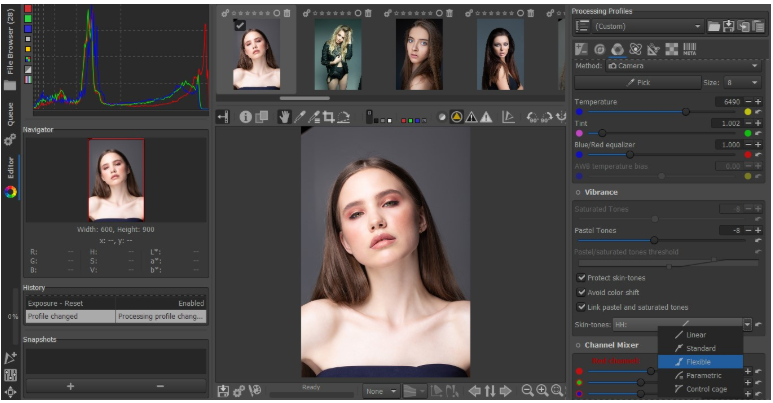The image size is (773, 403).
Task: Select the Crop tool in toolbar
Action: point(329,117)
